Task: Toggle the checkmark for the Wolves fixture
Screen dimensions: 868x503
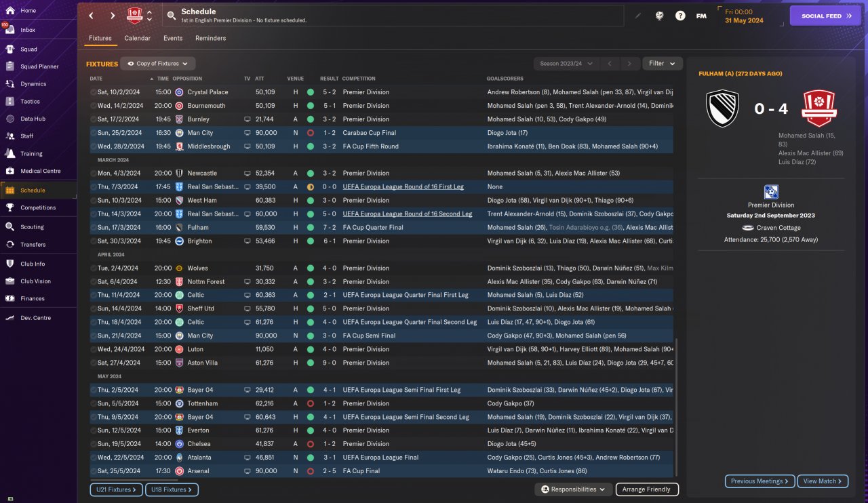Action: (x=94, y=268)
